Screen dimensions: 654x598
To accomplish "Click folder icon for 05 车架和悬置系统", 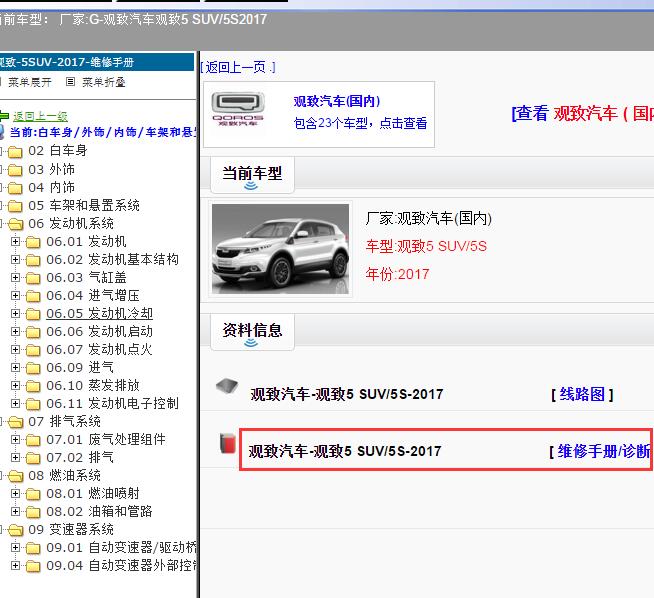I will tap(15, 206).
